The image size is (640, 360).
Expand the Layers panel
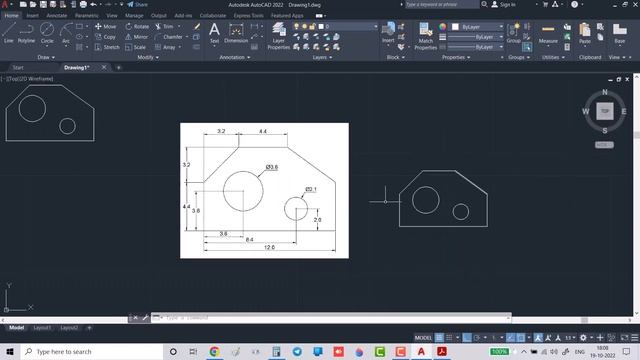coord(322,58)
